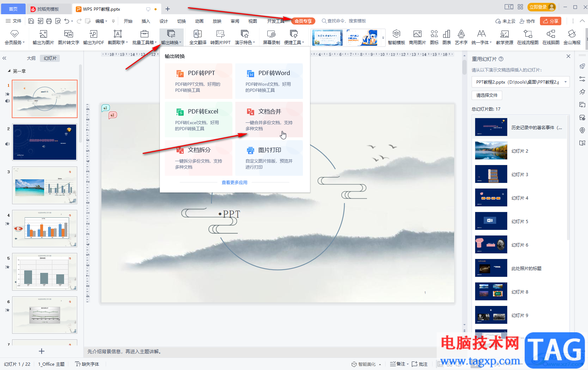Toggle 批注 in status bar

[420, 364]
